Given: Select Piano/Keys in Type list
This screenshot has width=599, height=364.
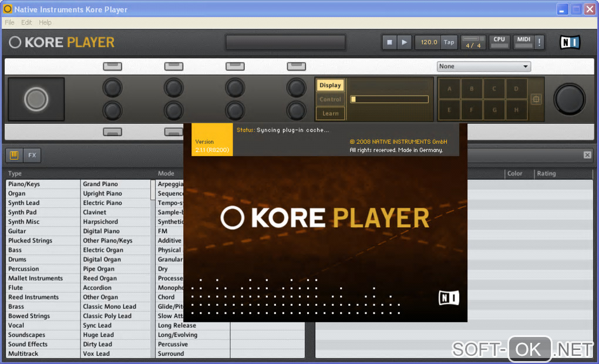Looking at the screenshot, I should (43, 184).
